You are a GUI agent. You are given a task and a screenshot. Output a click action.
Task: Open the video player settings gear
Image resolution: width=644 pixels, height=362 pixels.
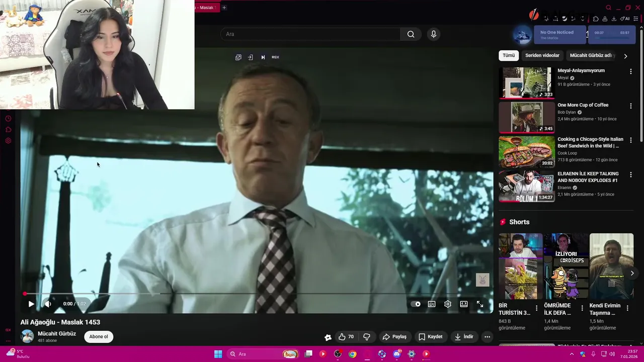[448, 304]
